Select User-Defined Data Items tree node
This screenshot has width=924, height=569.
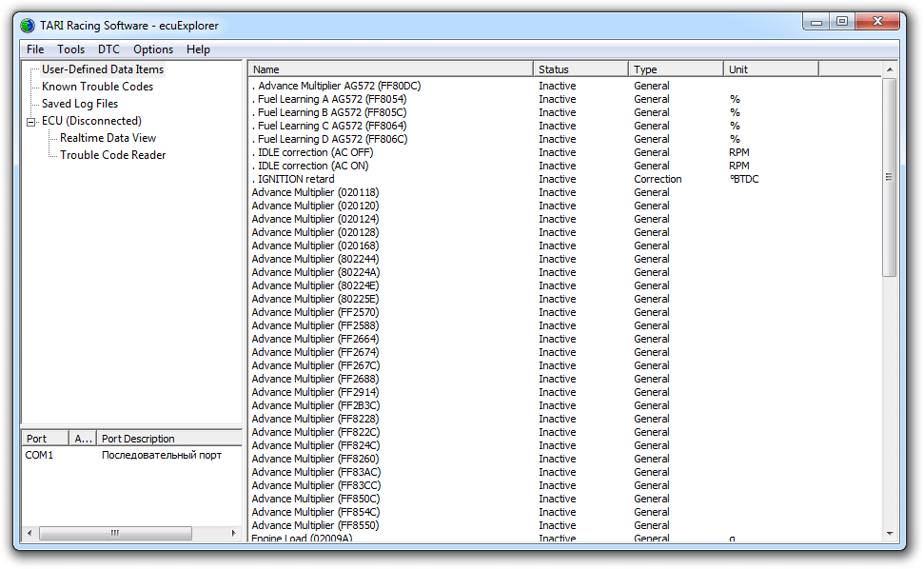[x=103, y=69]
